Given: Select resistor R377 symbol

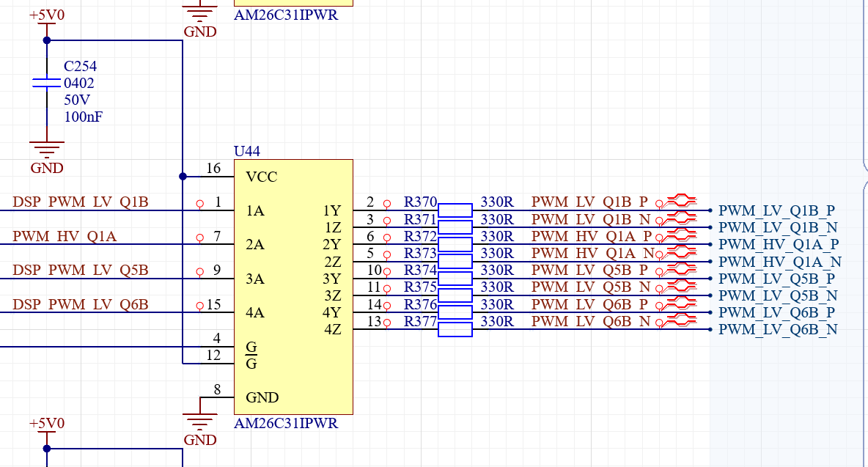Looking at the screenshot, I should [x=455, y=329].
